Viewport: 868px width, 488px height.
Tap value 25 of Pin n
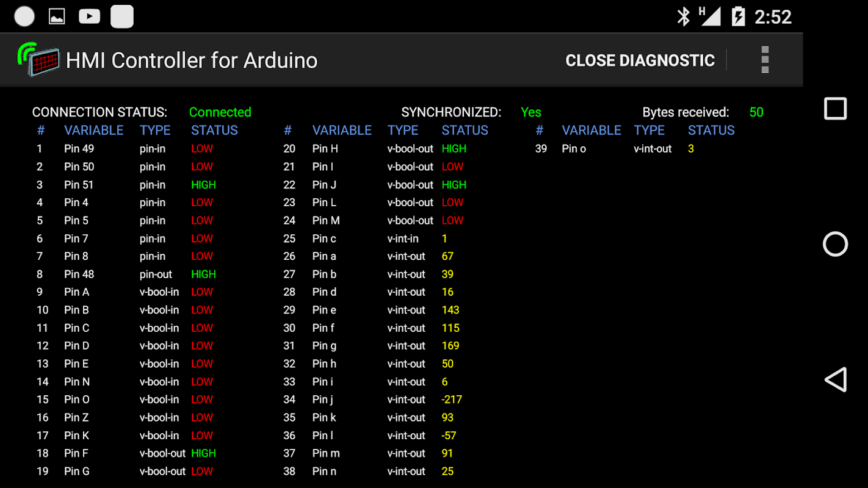click(447, 472)
